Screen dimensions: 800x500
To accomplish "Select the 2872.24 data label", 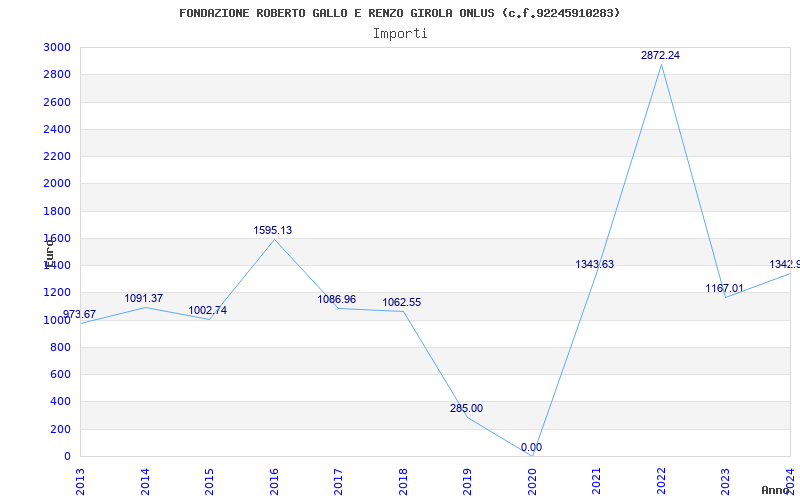I will tap(660, 56).
